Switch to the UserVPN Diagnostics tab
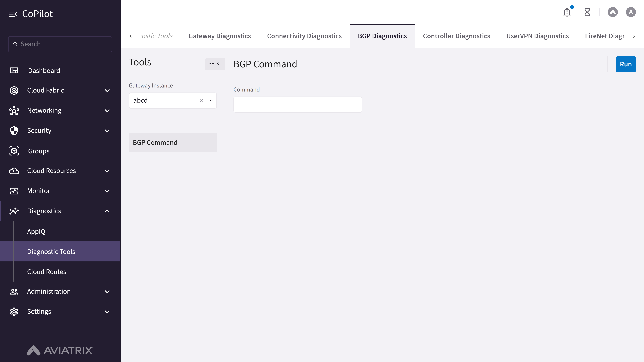 click(x=537, y=36)
